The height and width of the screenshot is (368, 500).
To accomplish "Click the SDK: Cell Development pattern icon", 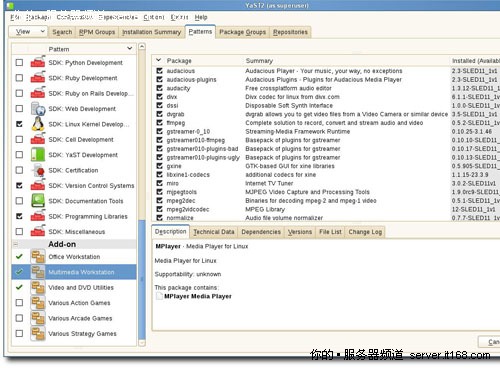I will (x=38, y=139).
